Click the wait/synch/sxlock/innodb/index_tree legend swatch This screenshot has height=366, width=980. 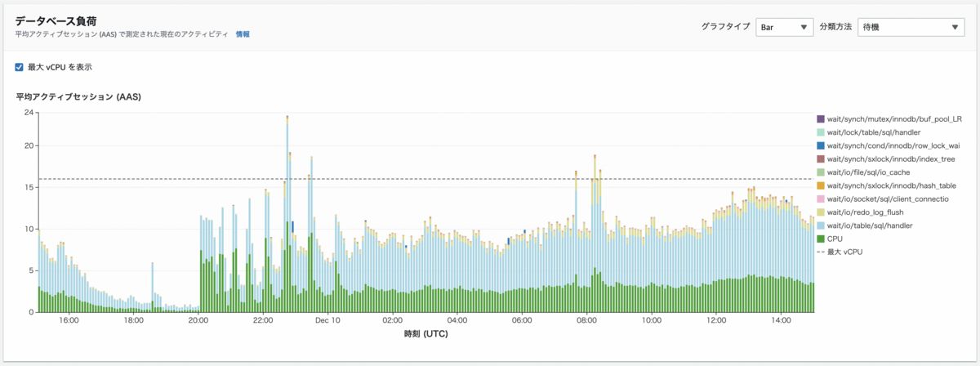(x=821, y=158)
